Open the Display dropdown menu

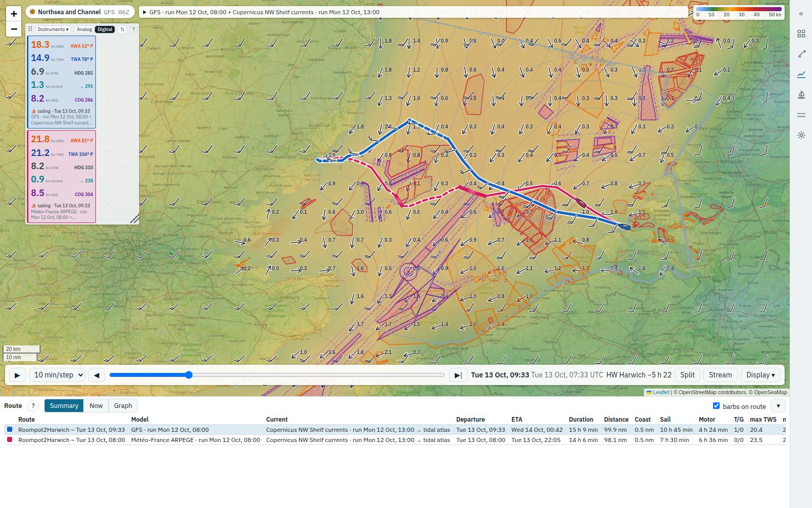760,375
